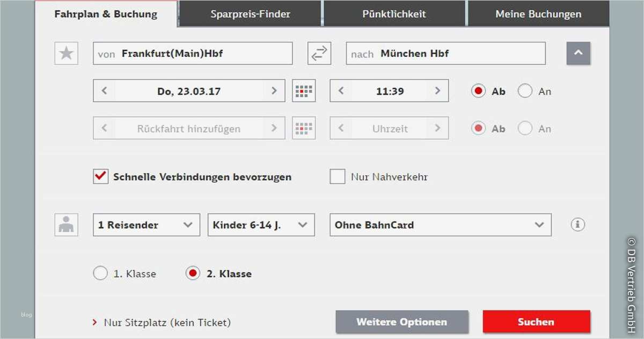
Task: Click the star icon for favorite connections
Action: coord(65,53)
